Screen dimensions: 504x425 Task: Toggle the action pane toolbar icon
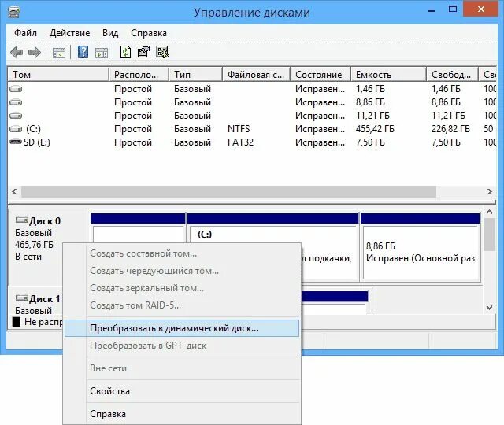coord(102,53)
